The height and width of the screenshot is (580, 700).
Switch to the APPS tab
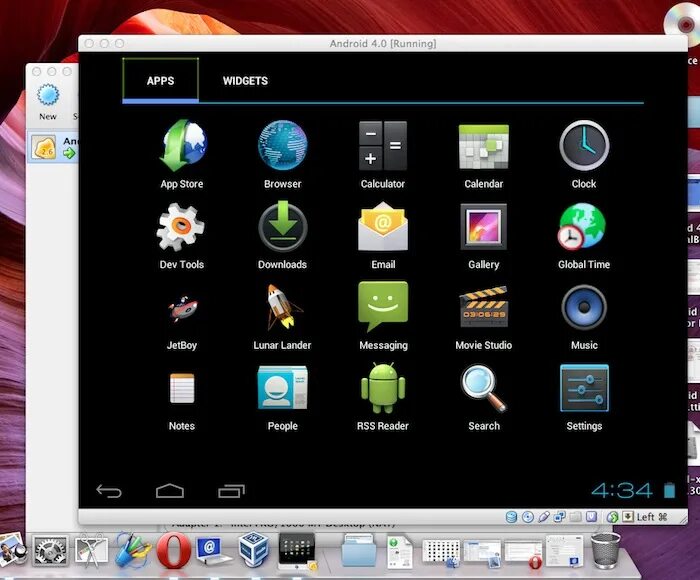tap(161, 80)
